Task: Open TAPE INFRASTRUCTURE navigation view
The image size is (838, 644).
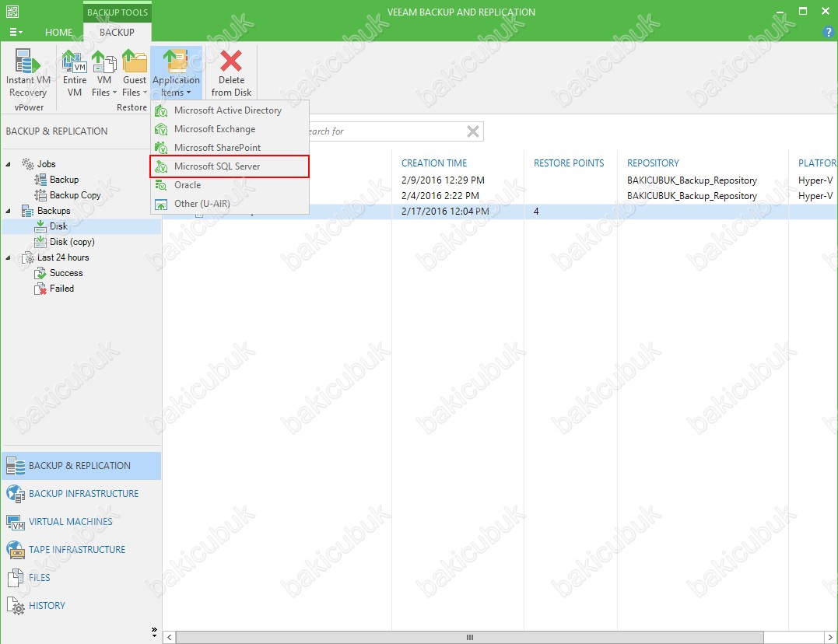Action: point(81,549)
